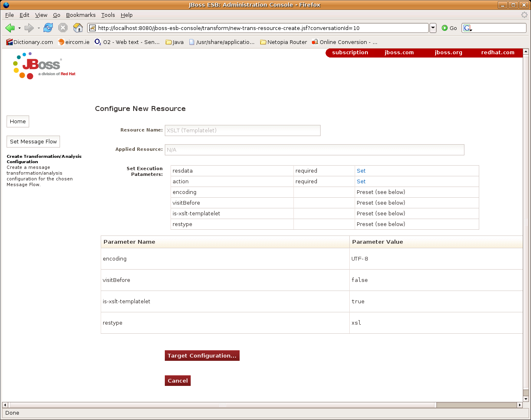This screenshot has width=531, height=420.
Task: Open the URL history dropdown
Action: click(x=433, y=28)
